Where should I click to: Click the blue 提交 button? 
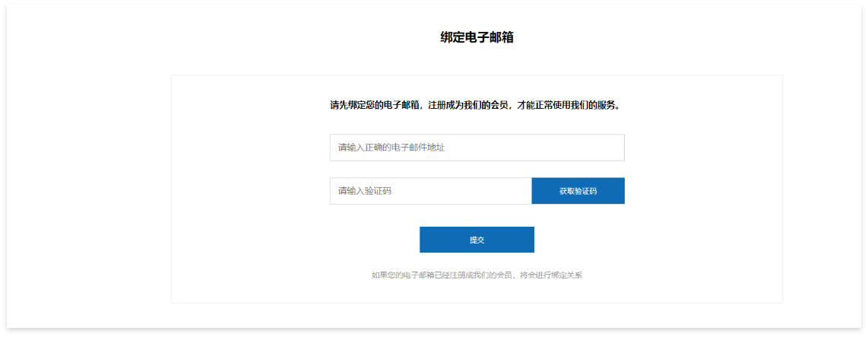(x=477, y=240)
